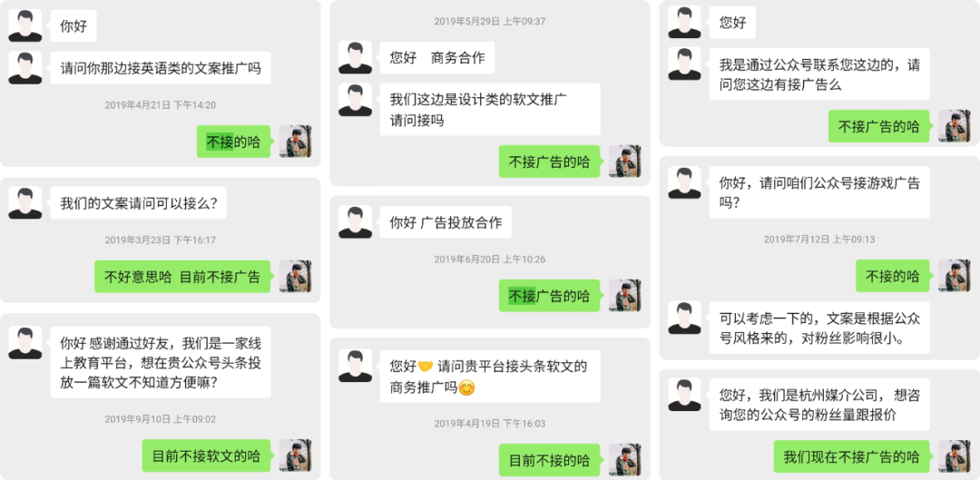Click the 可以考虑一下的 message bubble
This screenshot has height=480, width=980.
[x=819, y=328]
